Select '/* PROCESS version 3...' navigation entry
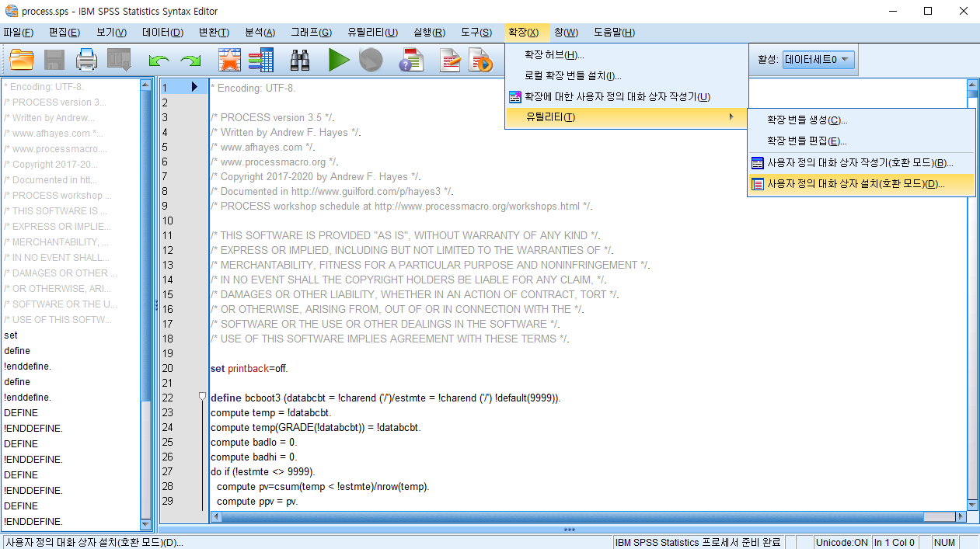Viewport: 980px width, 549px height. click(x=55, y=103)
